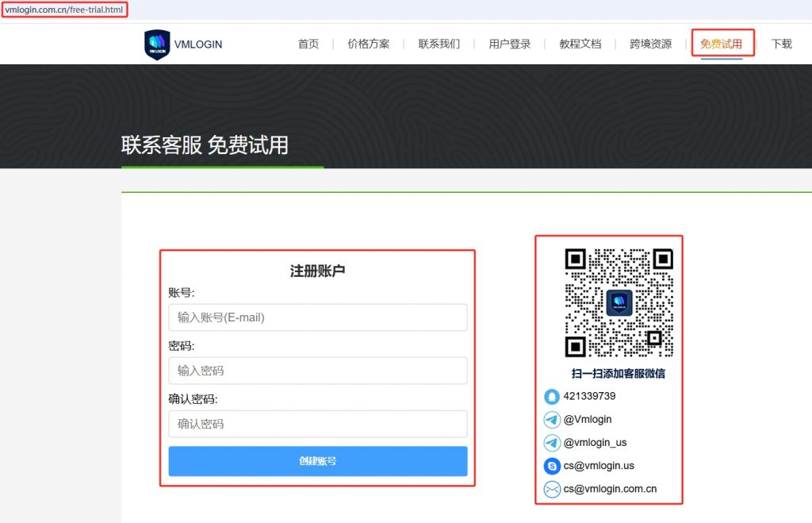Click the 注册账户 form heading
This screenshot has width=812, height=523.
coord(317,271)
